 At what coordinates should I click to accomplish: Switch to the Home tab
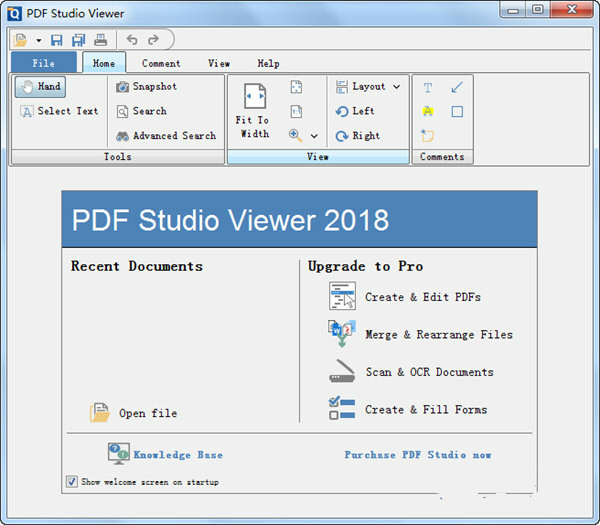tap(104, 63)
